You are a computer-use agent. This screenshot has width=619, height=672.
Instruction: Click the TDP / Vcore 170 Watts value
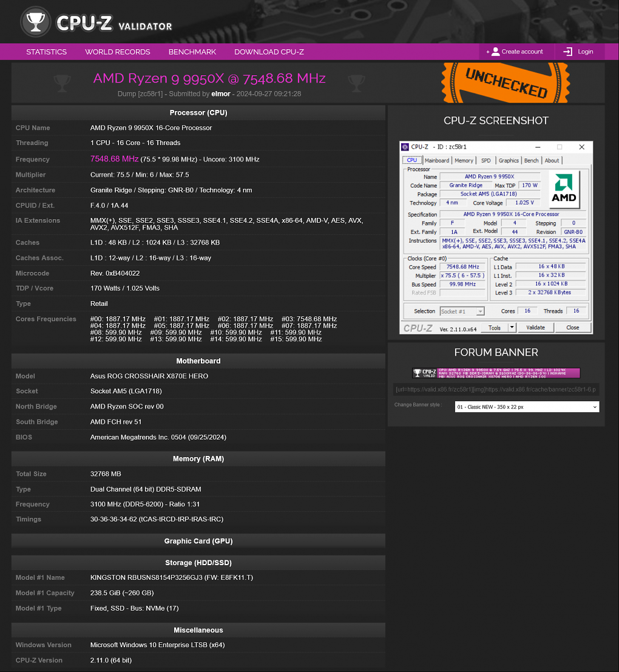click(x=124, y=288)
